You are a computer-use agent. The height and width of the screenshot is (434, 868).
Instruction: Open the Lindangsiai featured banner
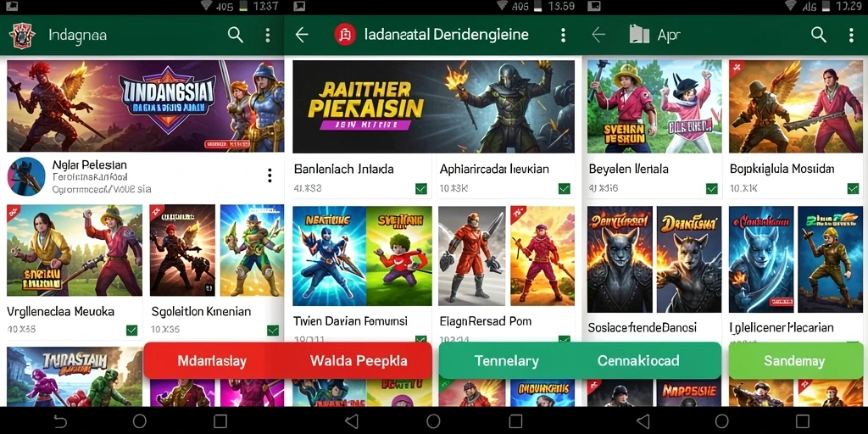[145, 106]
